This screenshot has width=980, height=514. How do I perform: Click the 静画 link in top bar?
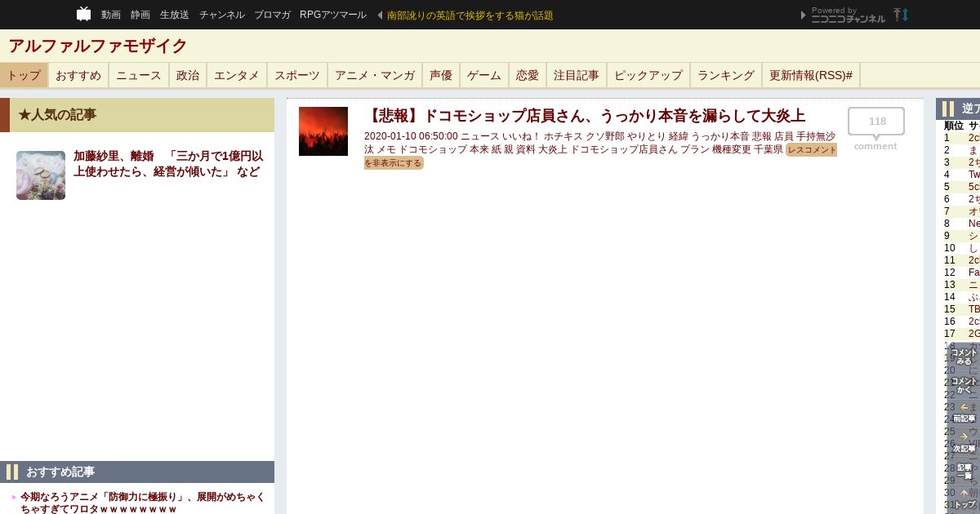click(x=140, y=15)
